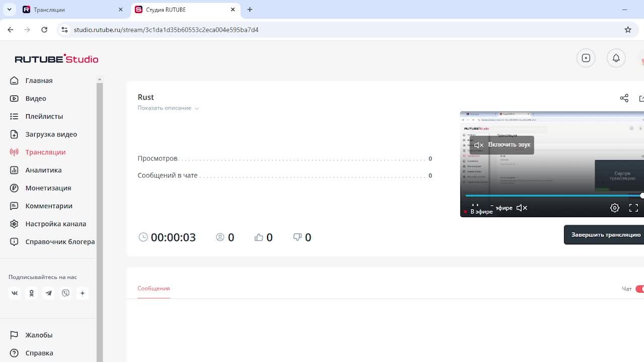Select the Сообщения tab

(x=153, y=289)
